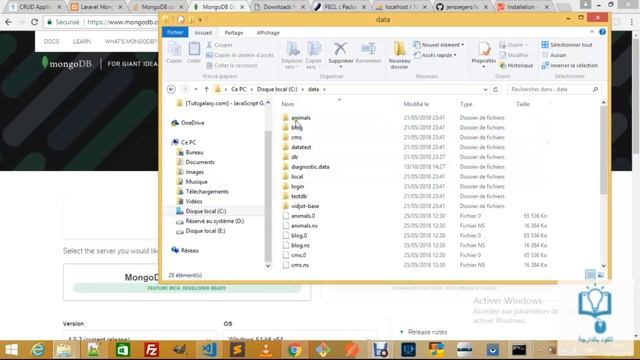Viewport: 640px width, 360px height.
Task: Click Disque local (C:) breadcrumb
Action: pos(277,89)
